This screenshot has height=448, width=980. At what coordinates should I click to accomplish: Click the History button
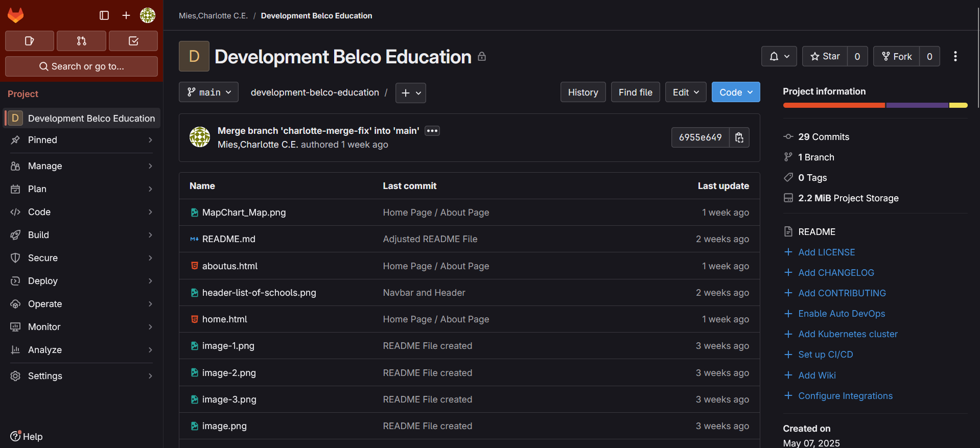(582, 92)
